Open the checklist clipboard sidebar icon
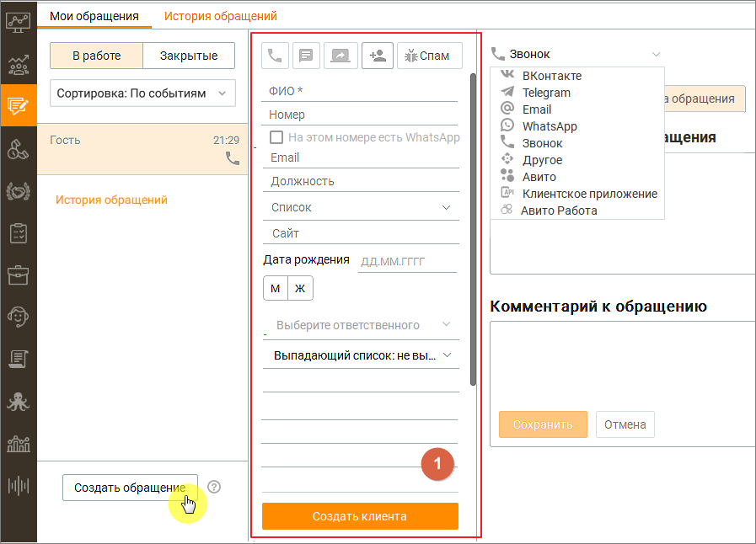The image size is (756, 544). (19, 233)
